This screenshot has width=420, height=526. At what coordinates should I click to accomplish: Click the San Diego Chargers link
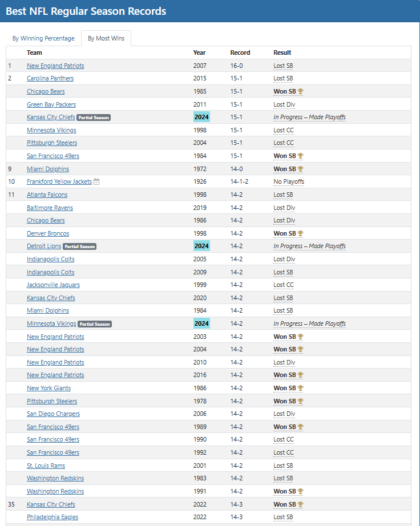pos(53,414)
